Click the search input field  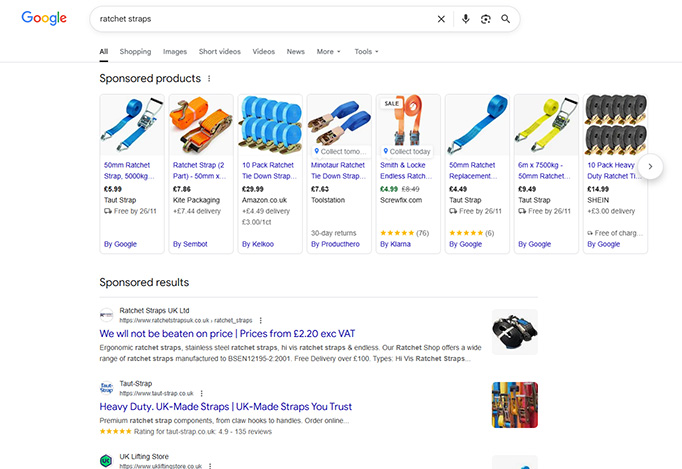(x=260, y=19)
